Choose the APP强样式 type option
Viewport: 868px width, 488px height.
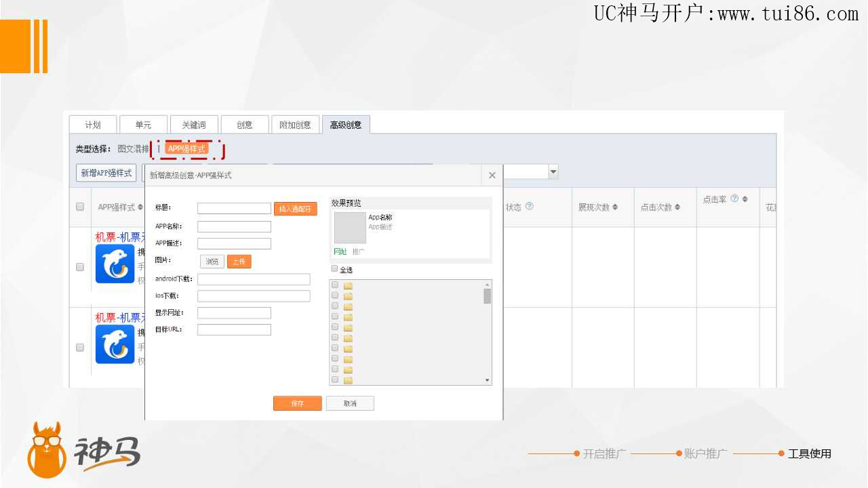pos(186,148)
